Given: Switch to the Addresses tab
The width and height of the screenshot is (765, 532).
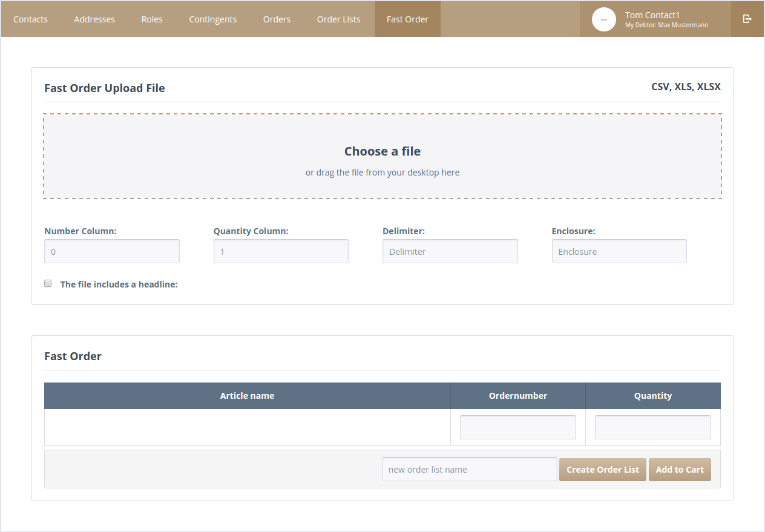Looking at the screenshot, I should [x=94, y=19].
